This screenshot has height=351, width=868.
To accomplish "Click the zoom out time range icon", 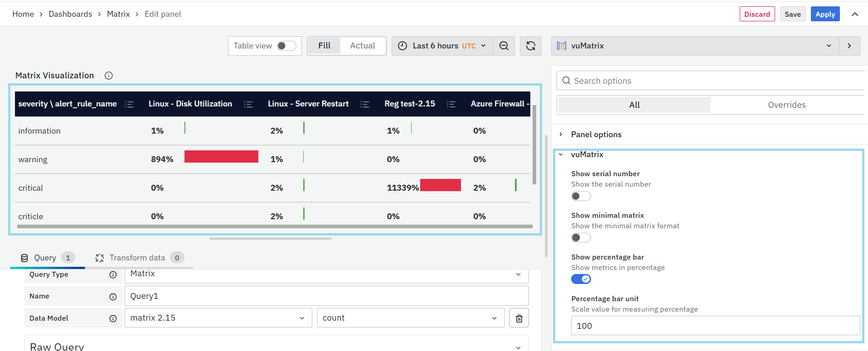I will (x=504, y=46).
